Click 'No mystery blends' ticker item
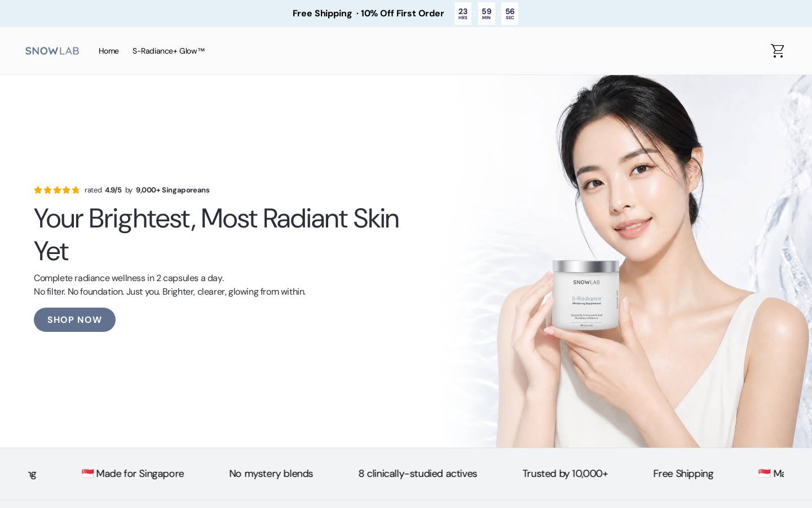Viewport: 812px width, 508px height. click(x=271, y=474)
